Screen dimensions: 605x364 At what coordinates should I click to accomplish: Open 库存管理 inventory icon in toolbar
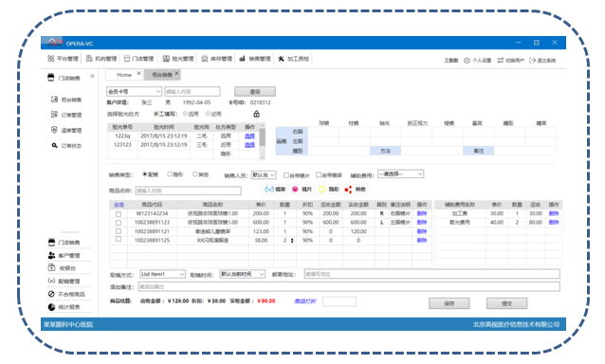[205, 59]
